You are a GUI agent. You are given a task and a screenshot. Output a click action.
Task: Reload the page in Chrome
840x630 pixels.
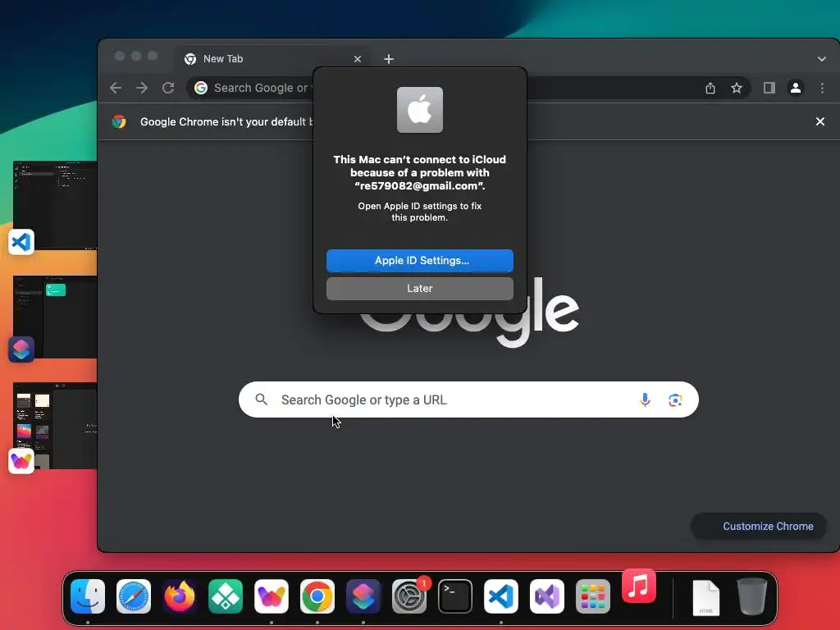click(x=168, y=88)
